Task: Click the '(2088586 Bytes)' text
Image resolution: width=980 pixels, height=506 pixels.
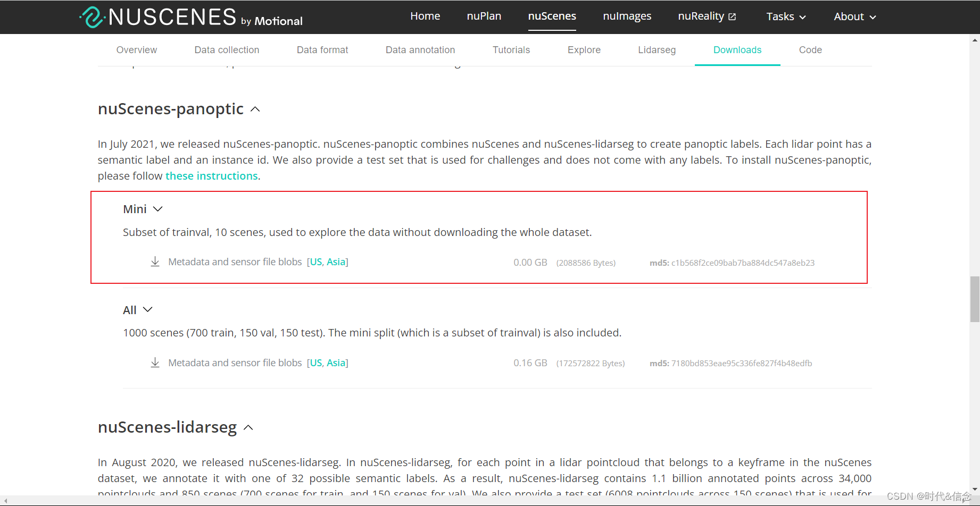Action: tap(586, 263)
